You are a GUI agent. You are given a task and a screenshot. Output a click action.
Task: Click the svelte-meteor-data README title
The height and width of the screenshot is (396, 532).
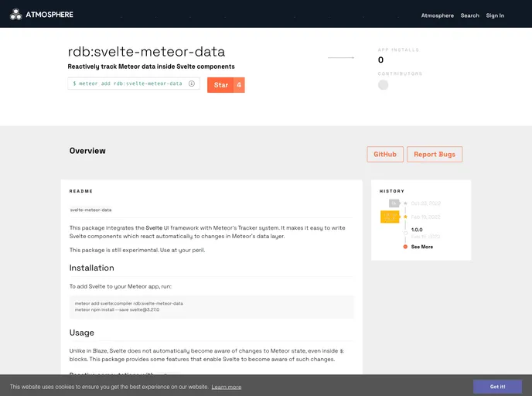[x=90, y=210]
